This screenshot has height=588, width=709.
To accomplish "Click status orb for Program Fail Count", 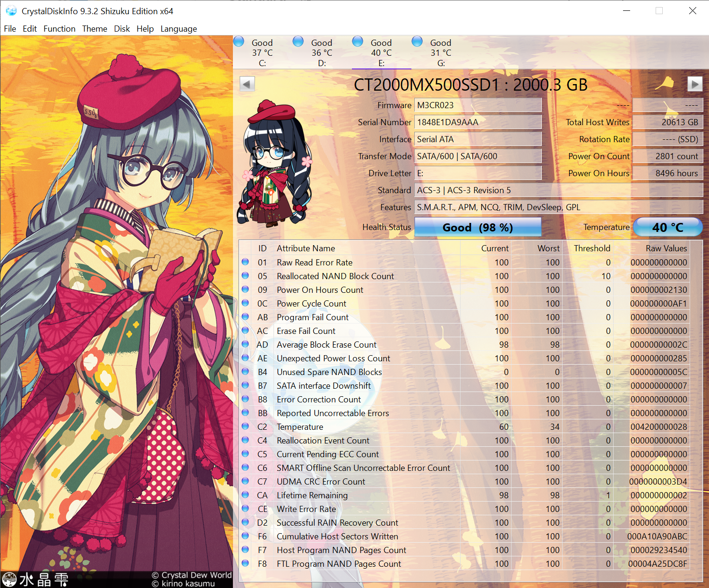I will (245, 316).
